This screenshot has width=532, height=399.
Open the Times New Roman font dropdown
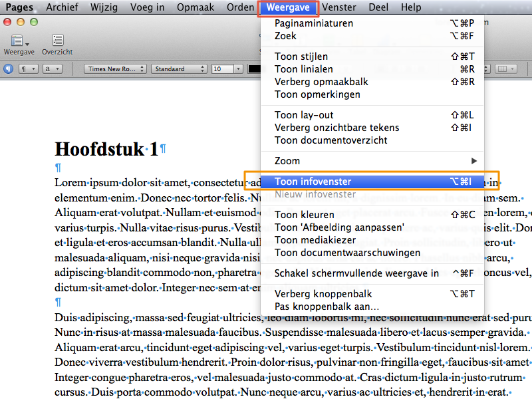click(x=115, y=69)
